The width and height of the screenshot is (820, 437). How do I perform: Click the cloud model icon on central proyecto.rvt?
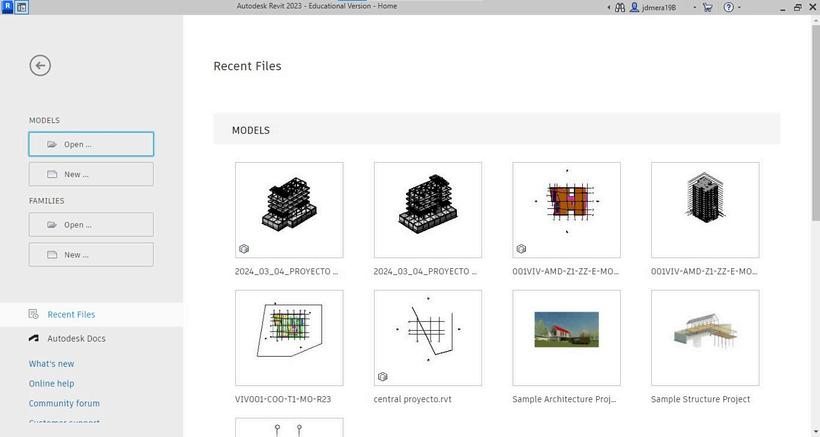tap(382, 376)
